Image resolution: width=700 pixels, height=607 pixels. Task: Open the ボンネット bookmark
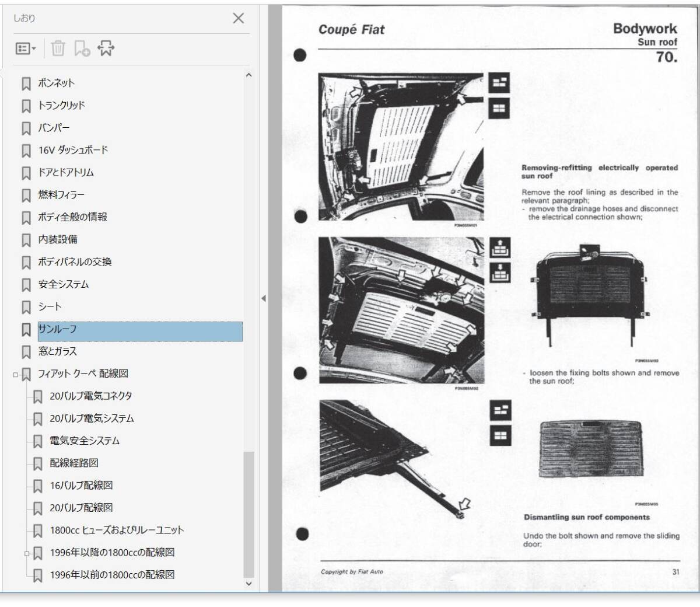coord(56,83)
